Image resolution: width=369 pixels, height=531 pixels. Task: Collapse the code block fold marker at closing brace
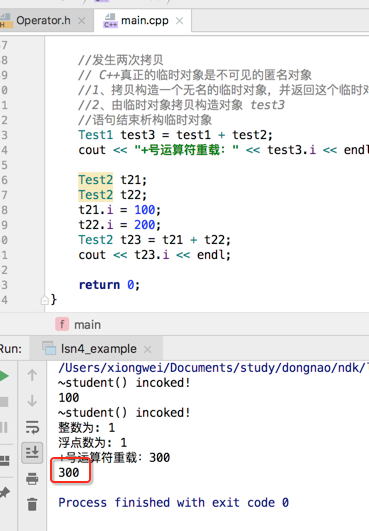[45, 300]
